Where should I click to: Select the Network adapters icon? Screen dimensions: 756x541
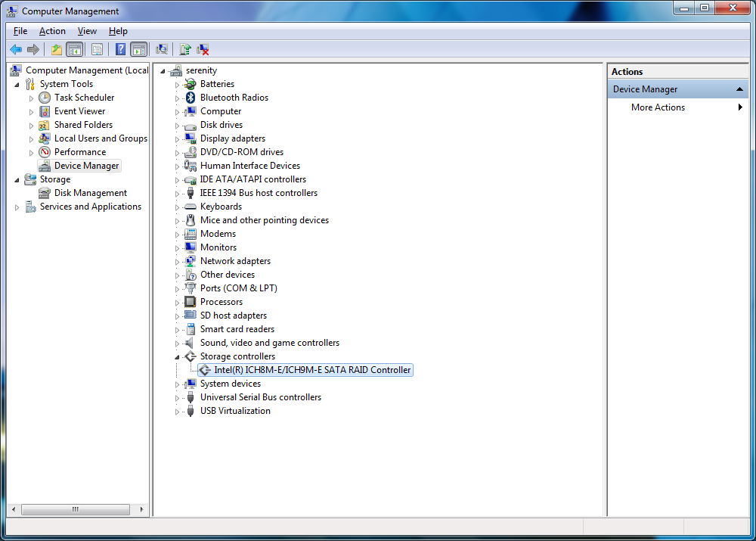coord(191,261)
